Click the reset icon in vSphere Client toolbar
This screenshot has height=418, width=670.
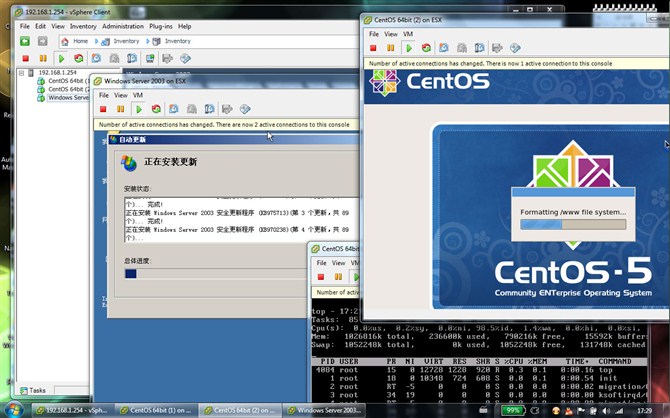(79, 58)
